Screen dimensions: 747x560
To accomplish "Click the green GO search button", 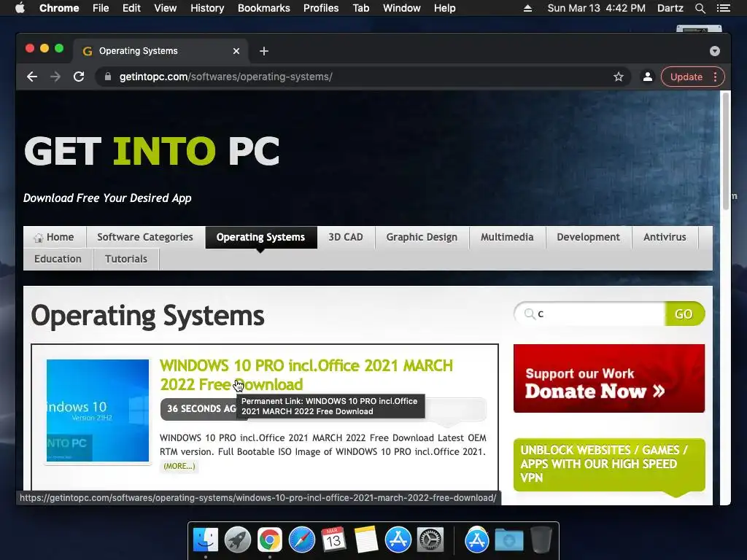I will 684,314.
